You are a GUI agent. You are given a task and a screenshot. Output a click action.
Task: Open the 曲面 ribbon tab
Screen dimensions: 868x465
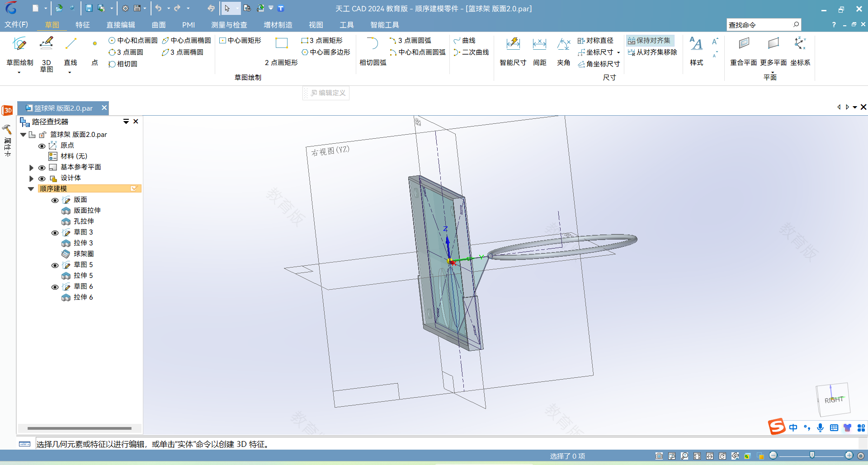(159, 25)
